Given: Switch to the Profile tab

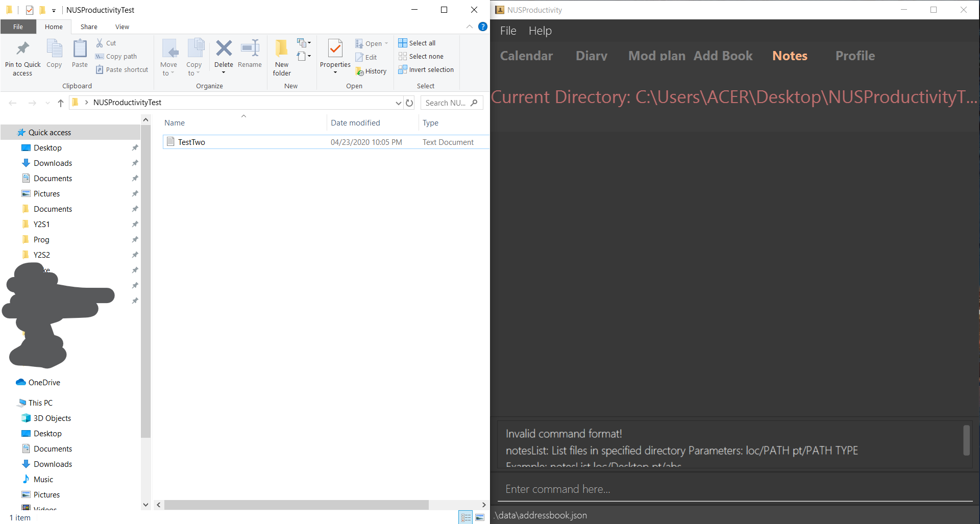Looking at the screenshot, I should coord(855,56).
